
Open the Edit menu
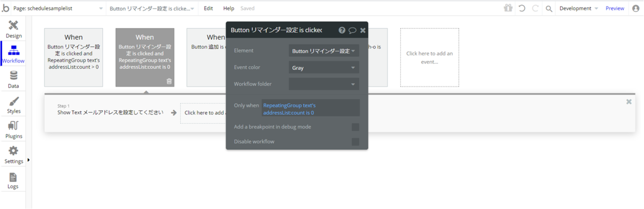coord(208,9)
